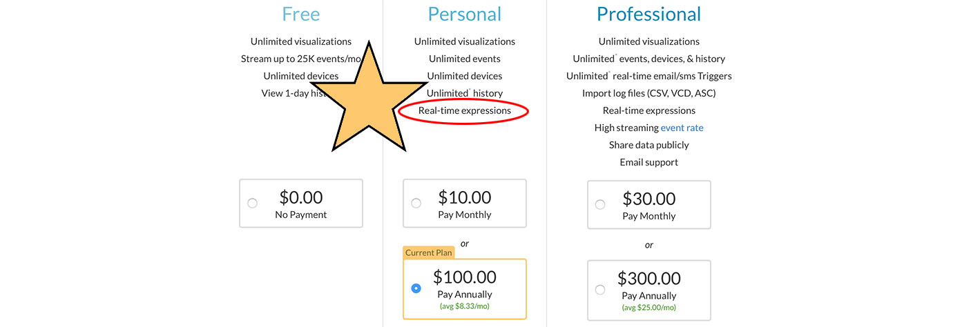Select the $300.00 Pay Annually radio button
The height and width of the screenshot is (327, 980).
[x=599, y=290]
